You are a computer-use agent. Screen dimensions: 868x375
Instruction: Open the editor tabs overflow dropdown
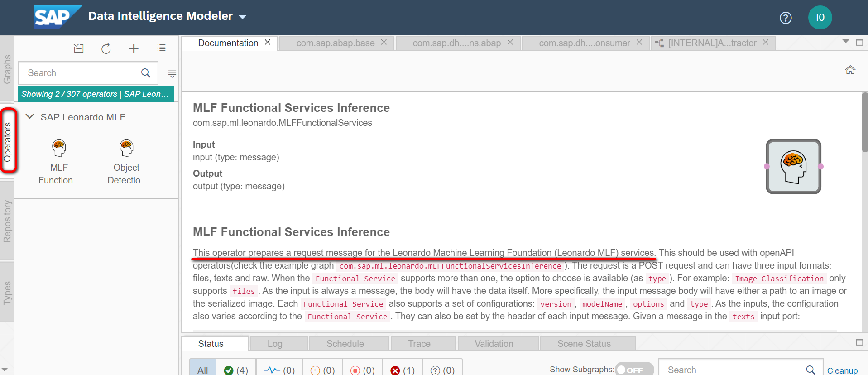(x=845, y=42)
